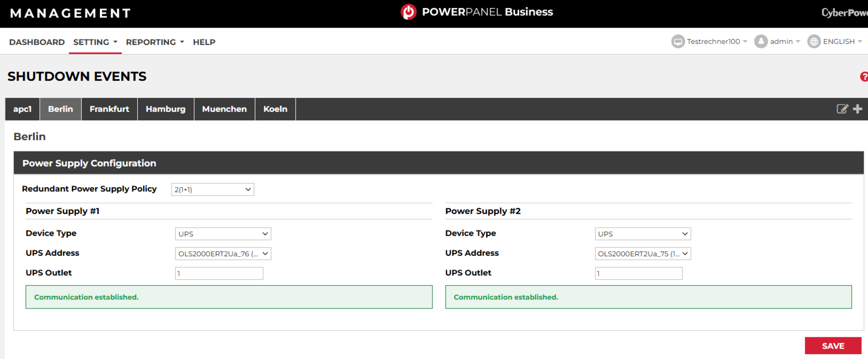Open the Muenchen tab
Viewport: 868px width, 359px height.
(x=224, y=109)
